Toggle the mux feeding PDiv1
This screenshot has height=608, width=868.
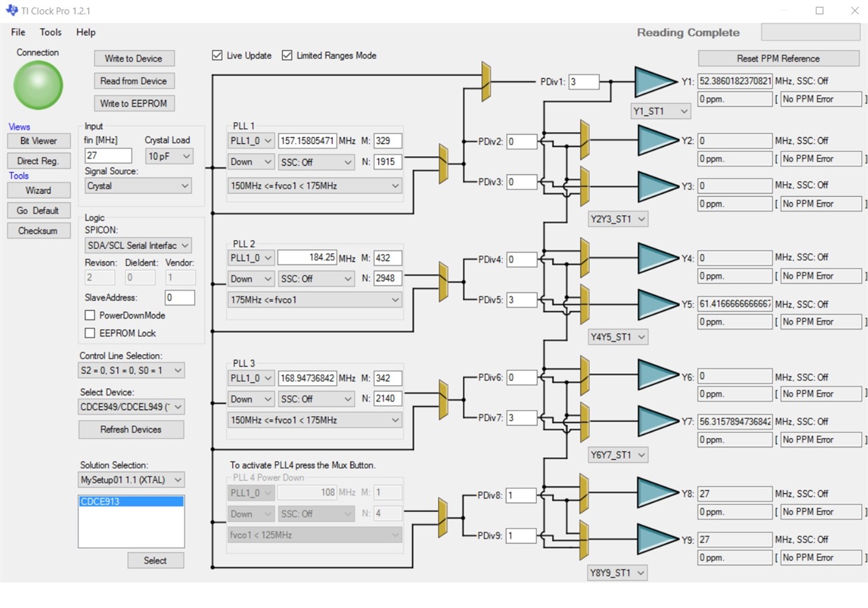(486, 81)
